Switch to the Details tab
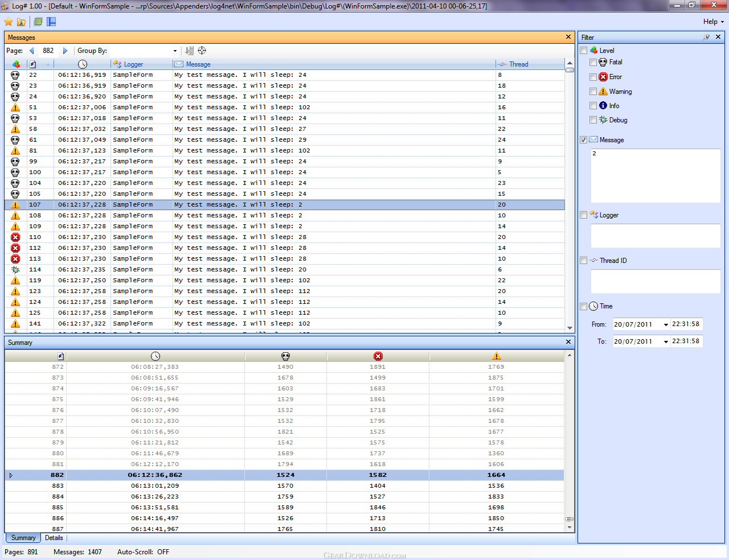Screen dimensions: 729x560 pos(54,538)
